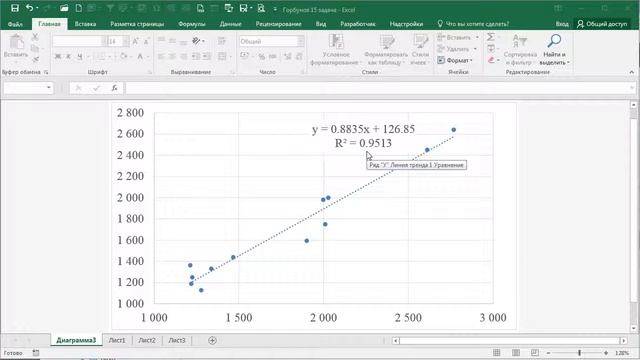Switch to the Рецензирование tab
640x360 pixels.
278,24
